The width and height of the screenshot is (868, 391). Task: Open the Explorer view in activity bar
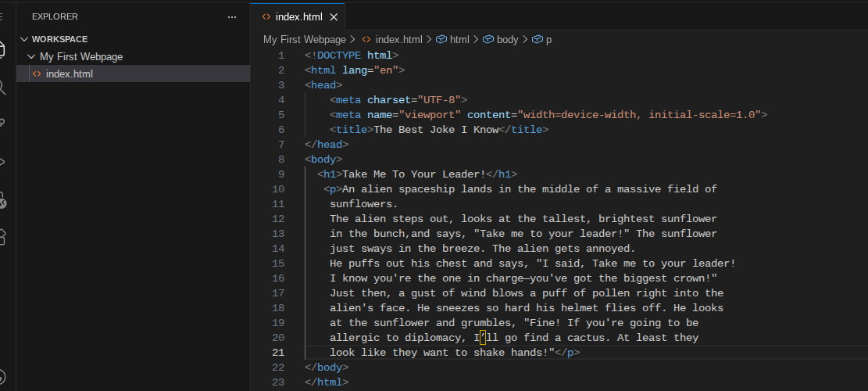[x=3, y=50]
